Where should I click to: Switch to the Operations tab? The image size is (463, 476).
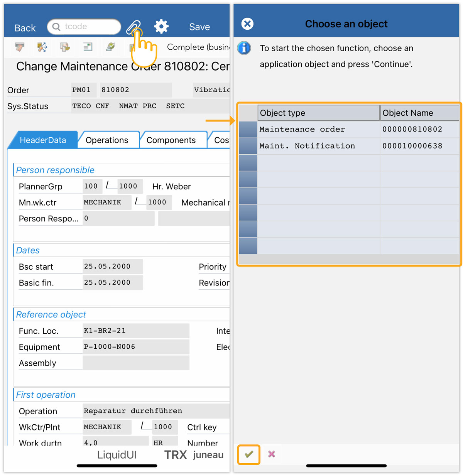(107, 140)
